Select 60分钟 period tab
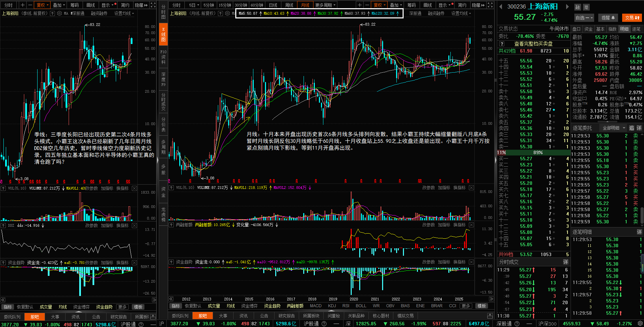Image resolution: width=644 pixels, height=327 pixels. [x=257, y=5]
